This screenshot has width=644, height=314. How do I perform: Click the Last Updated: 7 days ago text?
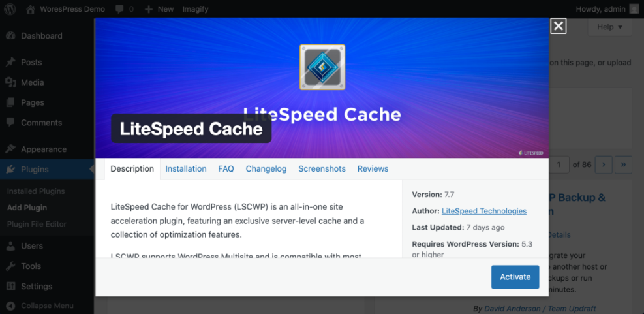click(x=458, y=227)
